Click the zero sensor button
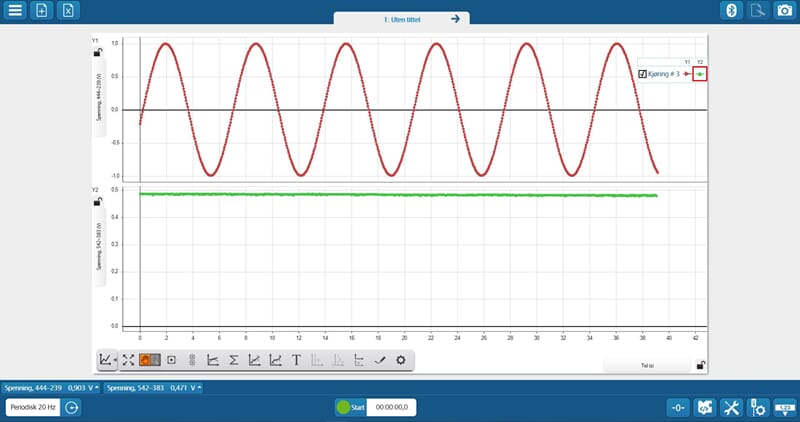 point(679,407)
